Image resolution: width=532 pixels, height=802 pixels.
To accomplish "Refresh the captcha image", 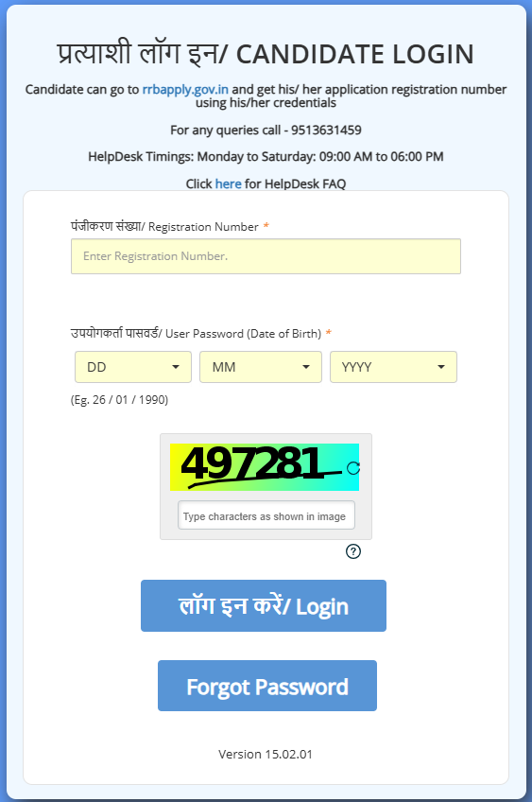I will 353,468.
